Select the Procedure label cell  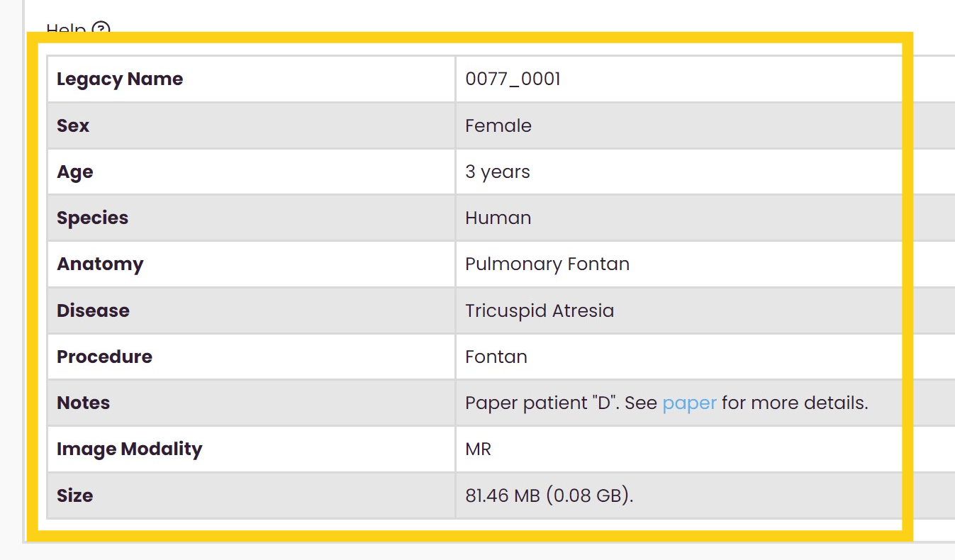[104, 357]
